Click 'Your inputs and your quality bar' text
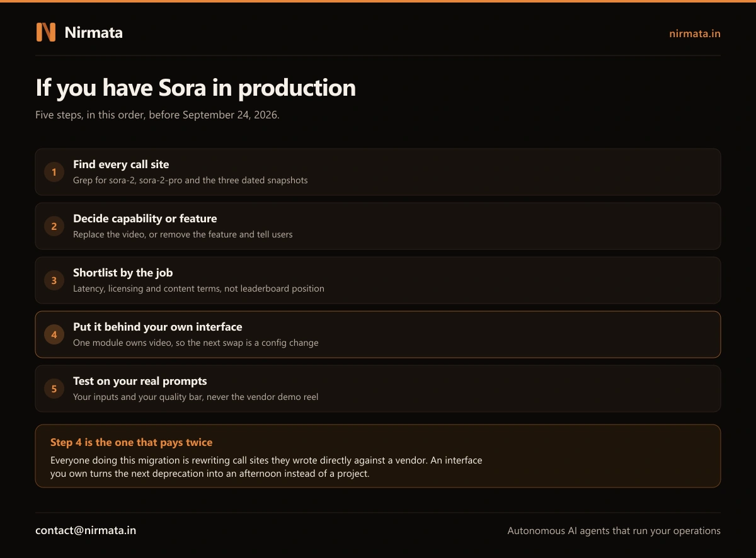 [196, 397]
